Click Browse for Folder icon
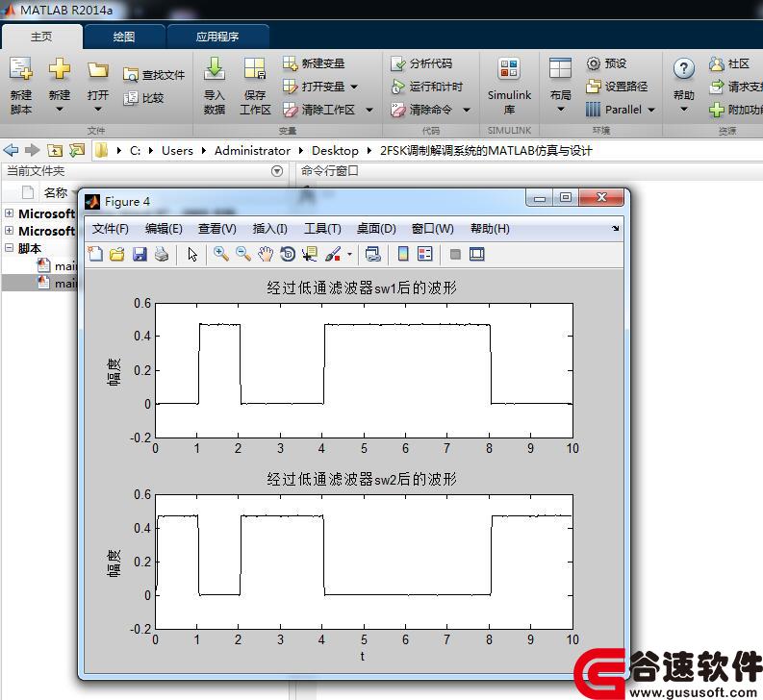Image resolution: width=763 pixels, height=700 pixels. (x=77, y=150)
